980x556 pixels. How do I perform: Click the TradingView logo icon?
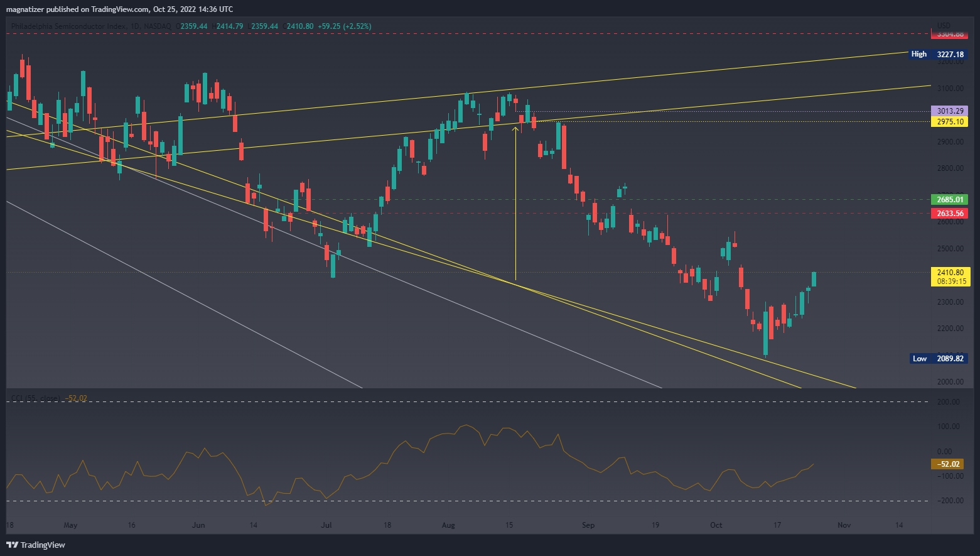12,545
